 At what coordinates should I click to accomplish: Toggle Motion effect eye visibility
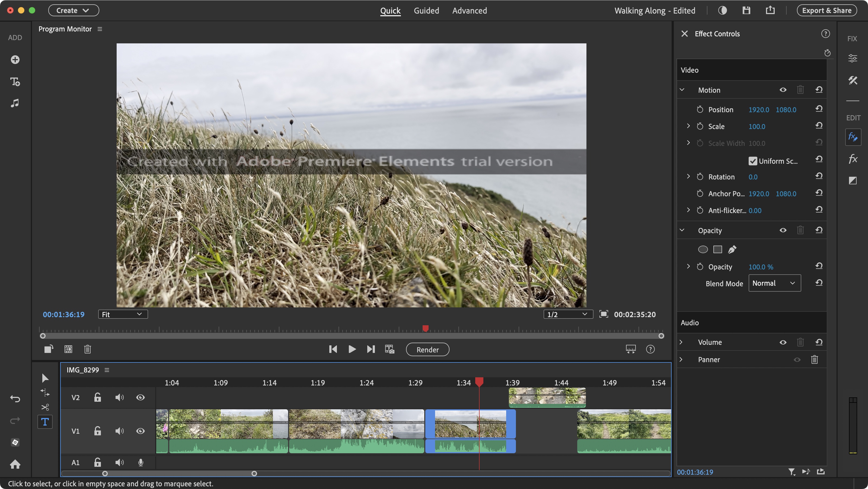(783, 90)
